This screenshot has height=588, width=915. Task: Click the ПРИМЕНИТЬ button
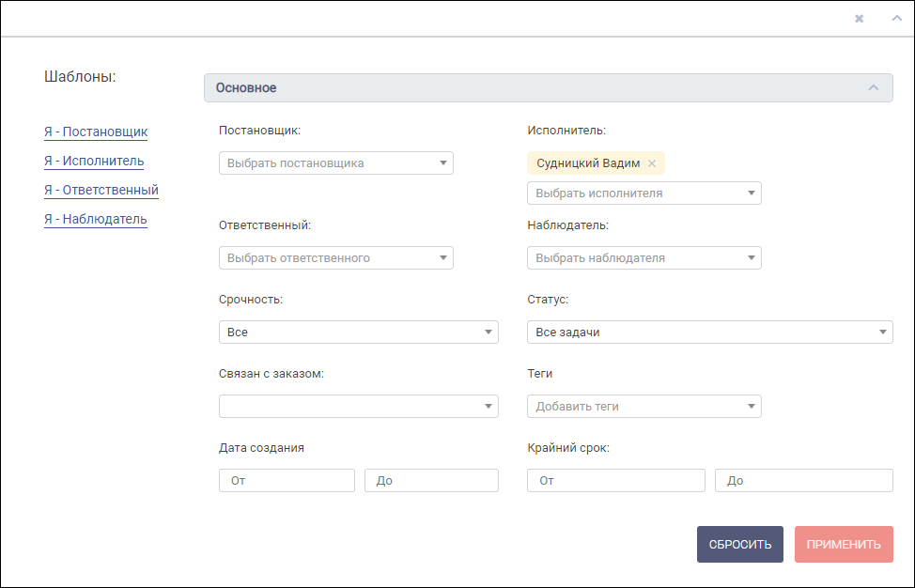click(844, 544)
